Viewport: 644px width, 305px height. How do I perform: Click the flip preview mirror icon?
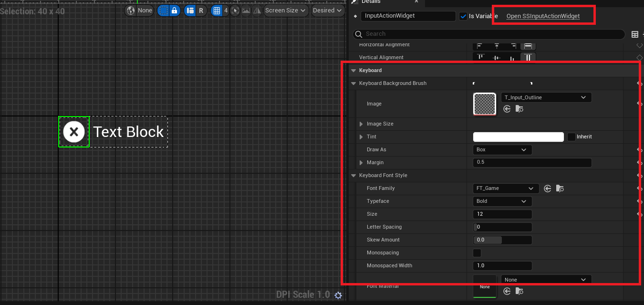(x=257, y=10)
